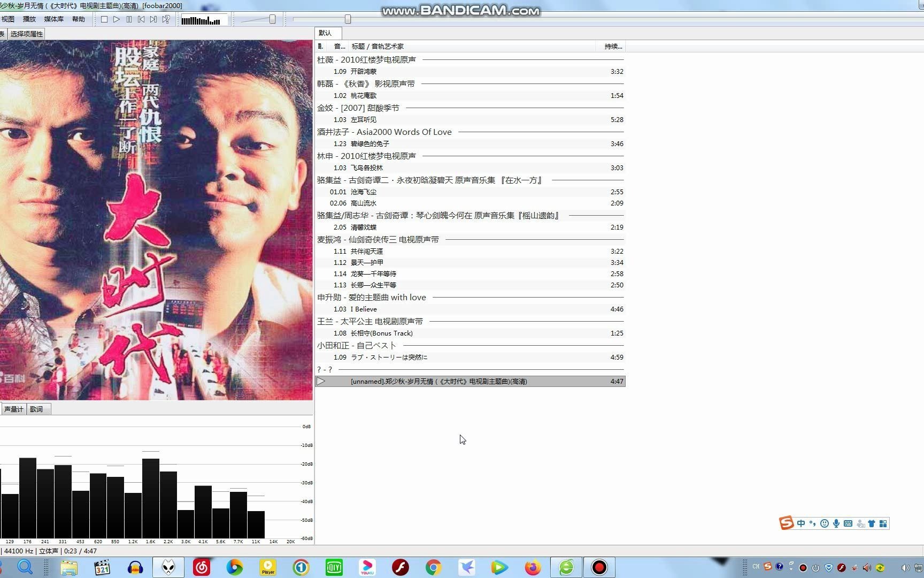Select the track 长卿—众生平等

[470, 285]
